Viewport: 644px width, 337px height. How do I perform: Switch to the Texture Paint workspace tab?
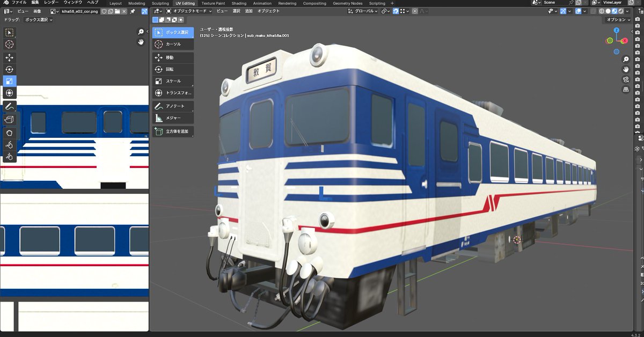(213, 3)
